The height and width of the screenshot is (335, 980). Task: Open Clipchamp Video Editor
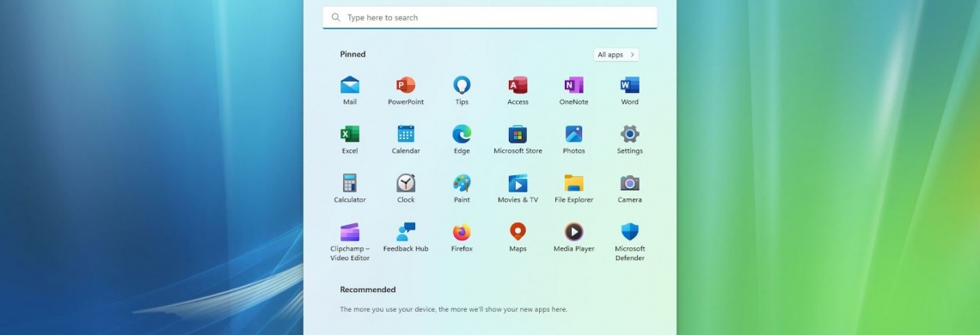click(x=350, y=242)
